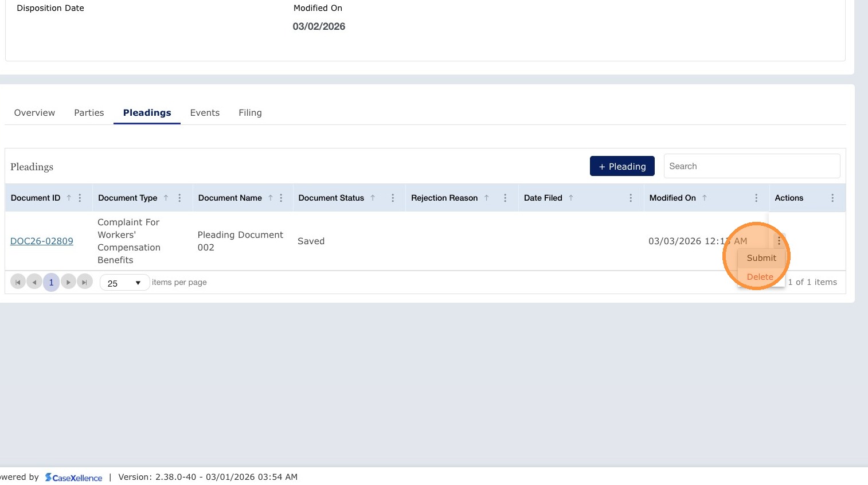
Task: Open Date Filed column menu dots
Action: point(631,198)
